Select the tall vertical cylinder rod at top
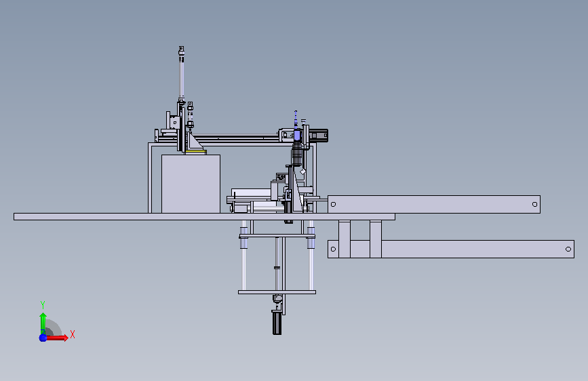Screen dimensions: 588x381 pos(182,79)
